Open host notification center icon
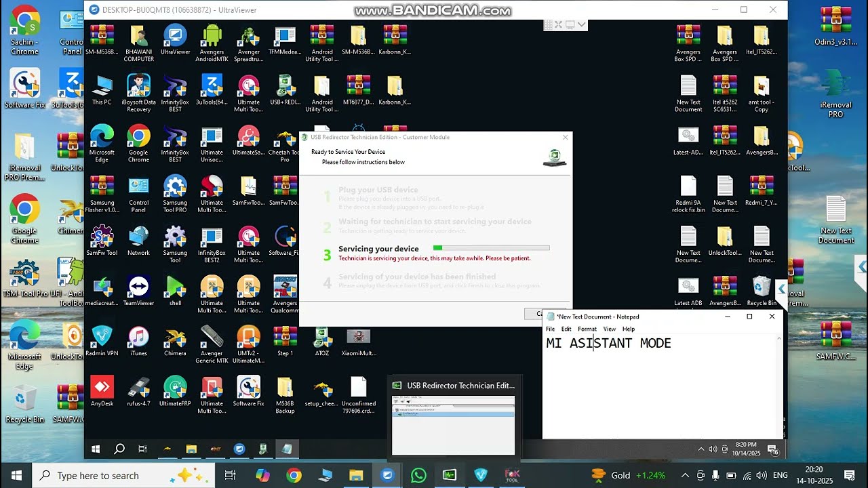Image resolution: width=868 pixels, height=488 pixels. pos(850,475)
